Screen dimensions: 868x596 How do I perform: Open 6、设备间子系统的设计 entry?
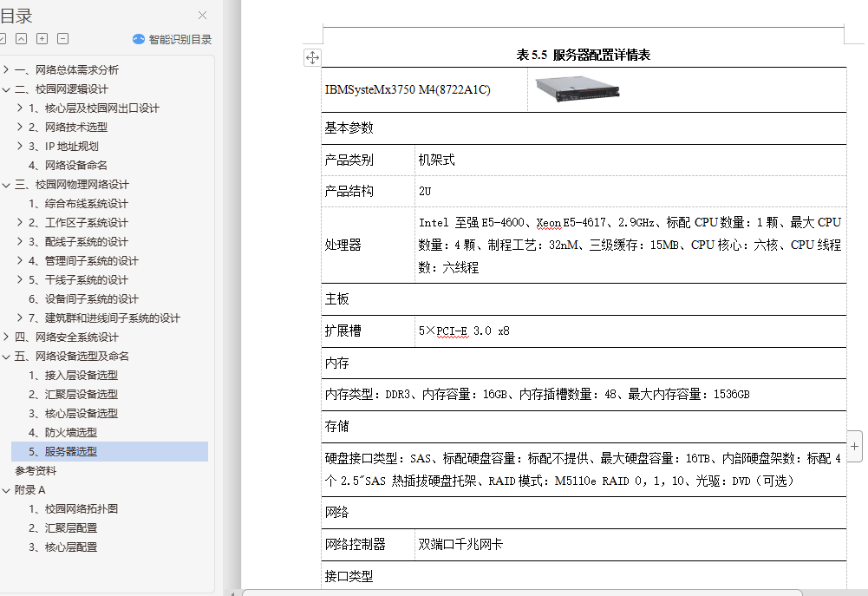click(x=83, y=299)
